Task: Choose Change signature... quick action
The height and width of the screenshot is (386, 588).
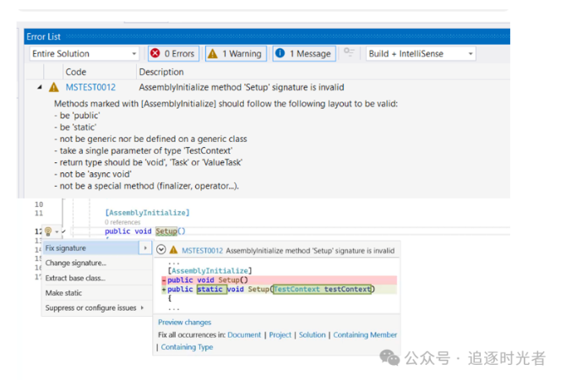Action: click(76, 263)
